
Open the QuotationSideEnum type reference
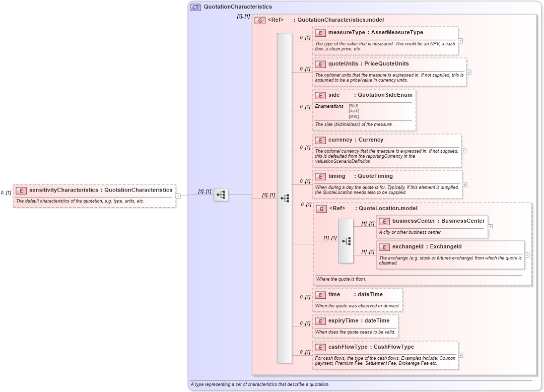pyautogui.click(x=385, y=95)
